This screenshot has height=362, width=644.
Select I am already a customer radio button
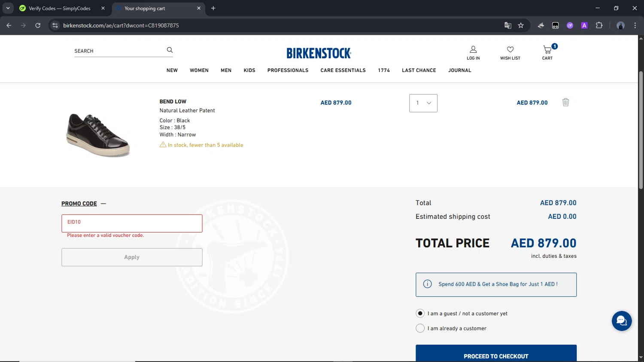420,328
